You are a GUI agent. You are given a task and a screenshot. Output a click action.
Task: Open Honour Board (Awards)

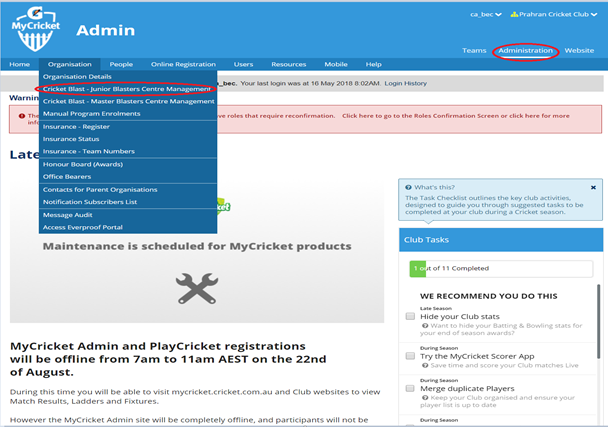[128, 164]
